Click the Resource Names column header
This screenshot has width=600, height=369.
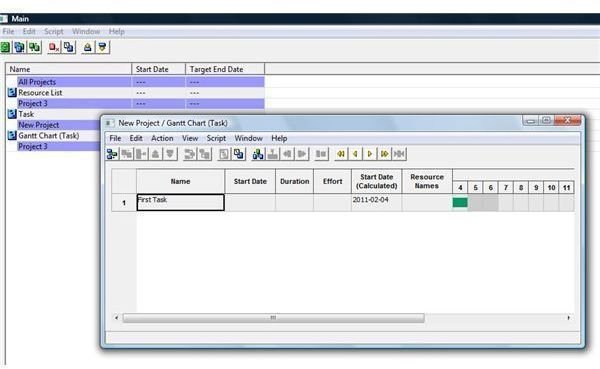[427, 181]
